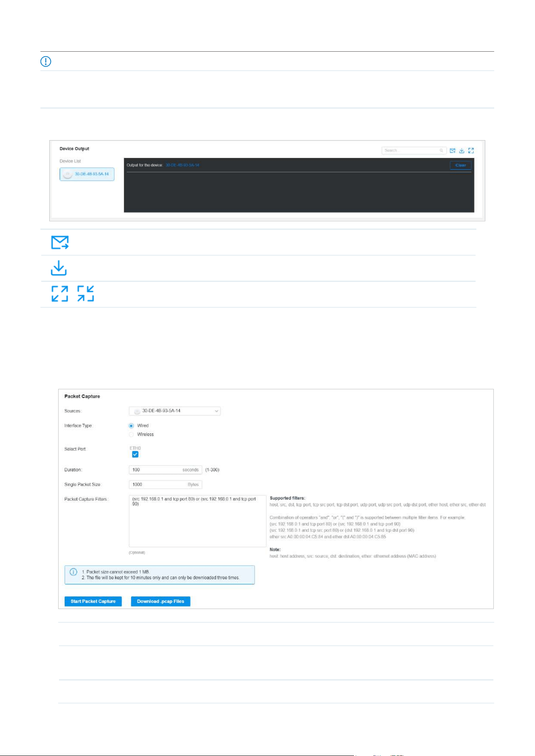Click the 'Note:' label beside filters

[x=275, y=550]
